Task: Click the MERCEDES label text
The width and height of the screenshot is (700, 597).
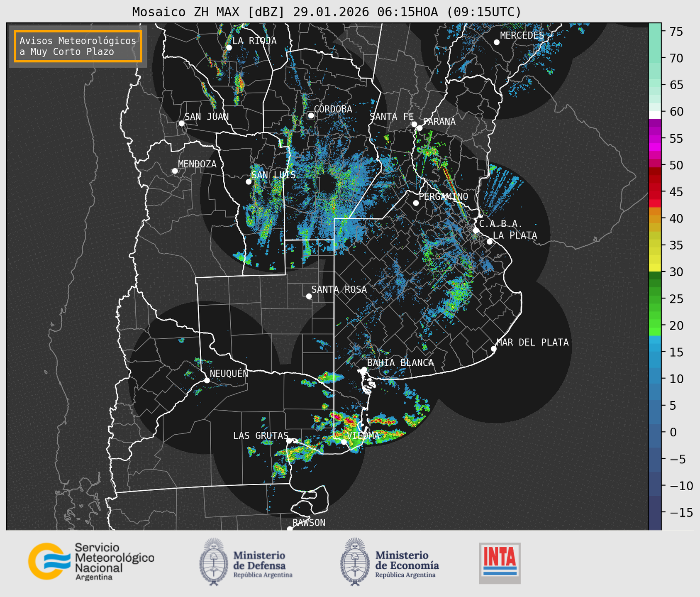Action: click(522, 36)
